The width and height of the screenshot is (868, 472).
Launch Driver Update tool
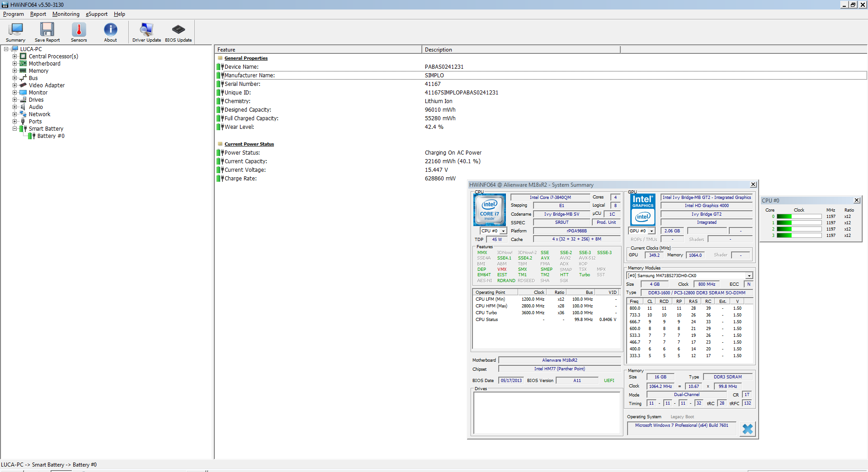pyautogui.click(x=146, y=32)
